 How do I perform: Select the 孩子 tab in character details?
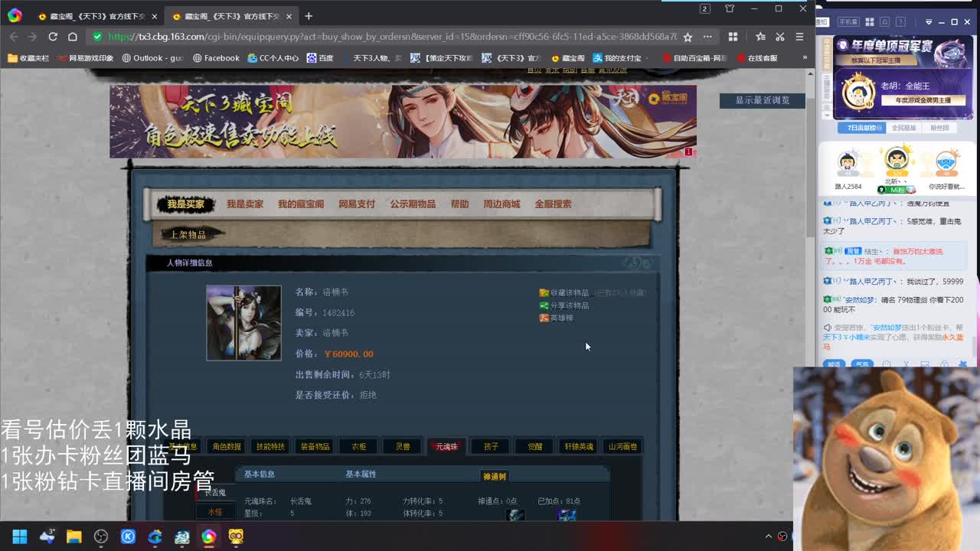coord(490,445)
